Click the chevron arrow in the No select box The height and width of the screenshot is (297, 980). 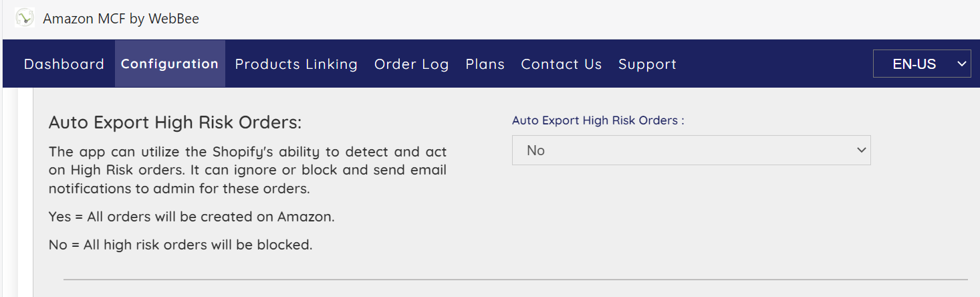click(x=861, y=151)
